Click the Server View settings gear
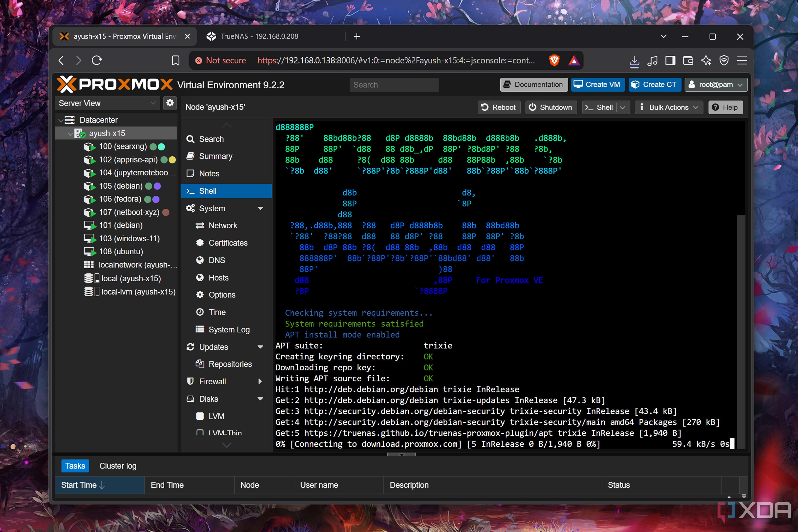Image resolution: width=798 pixels, height=532 pixels. pos(170,103)
